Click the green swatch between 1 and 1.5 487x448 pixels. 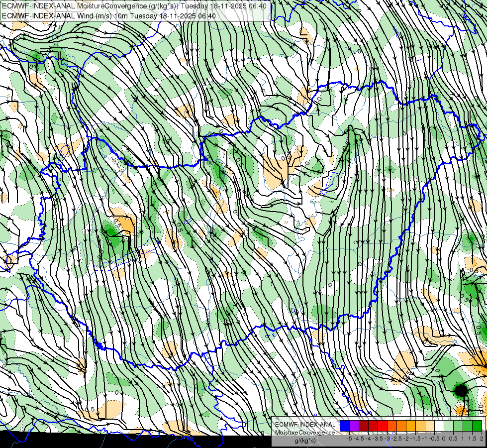point(468,426)
